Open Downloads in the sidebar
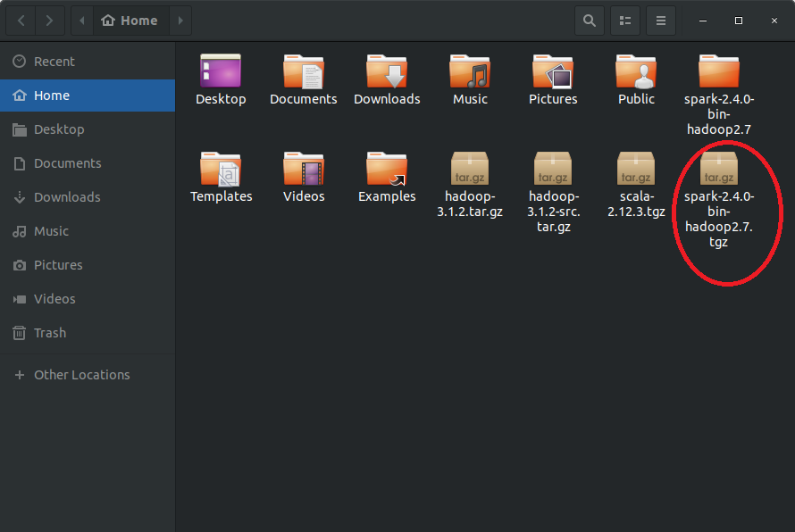This screenshot has width=795, height=532. [x=88, y=197]
